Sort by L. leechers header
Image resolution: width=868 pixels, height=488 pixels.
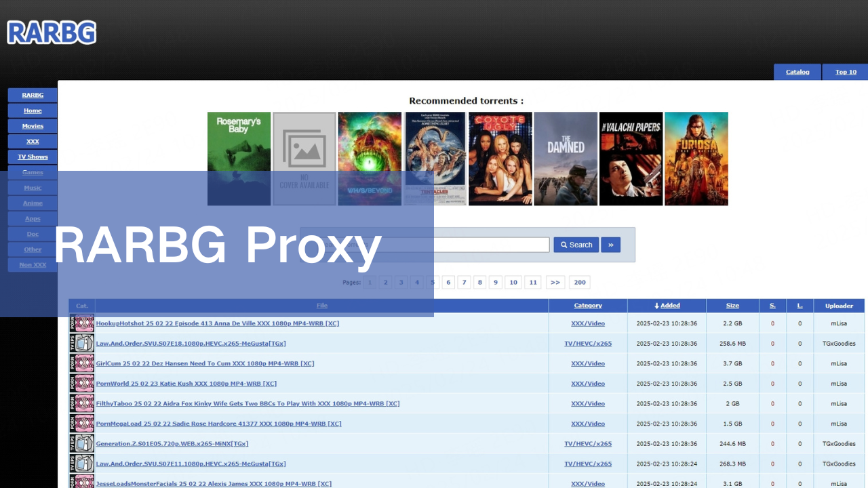(x=800, y=306)
